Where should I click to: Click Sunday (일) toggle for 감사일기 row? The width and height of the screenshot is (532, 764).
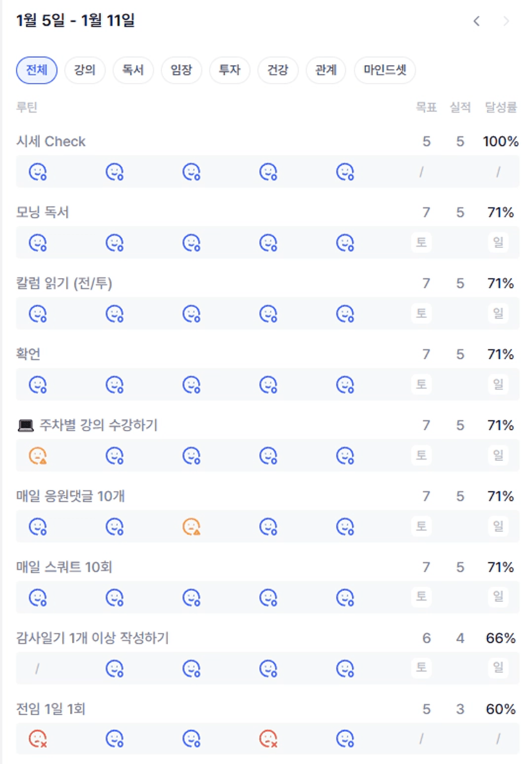tap(498, 667)
